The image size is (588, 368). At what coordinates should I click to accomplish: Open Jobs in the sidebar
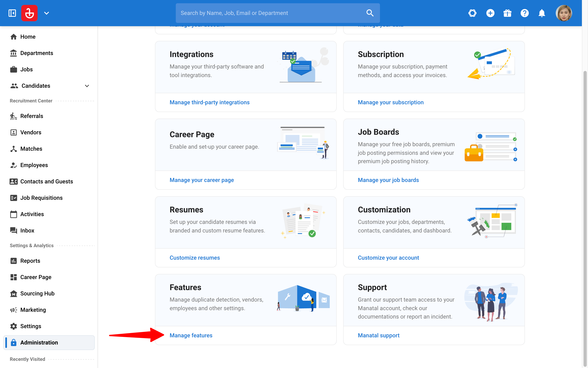coord(49,69)
